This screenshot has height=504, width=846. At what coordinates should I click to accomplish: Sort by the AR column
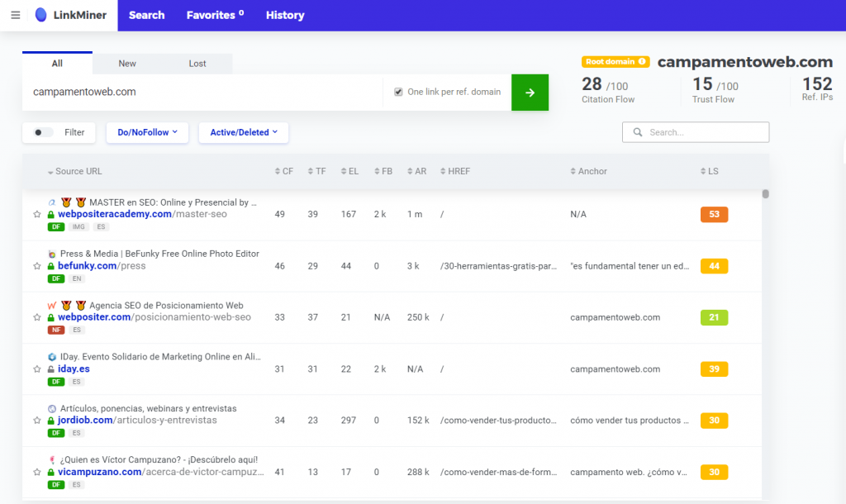[416, 171]
